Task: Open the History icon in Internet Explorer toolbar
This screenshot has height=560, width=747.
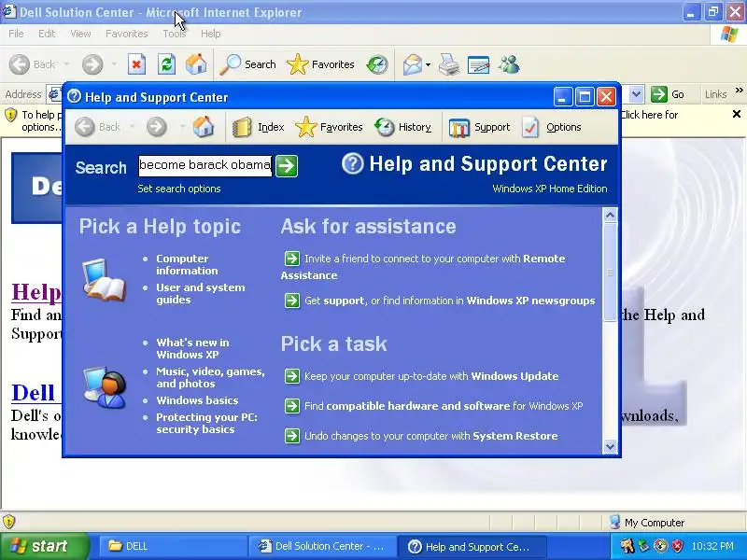Action: tap(377, 64)
